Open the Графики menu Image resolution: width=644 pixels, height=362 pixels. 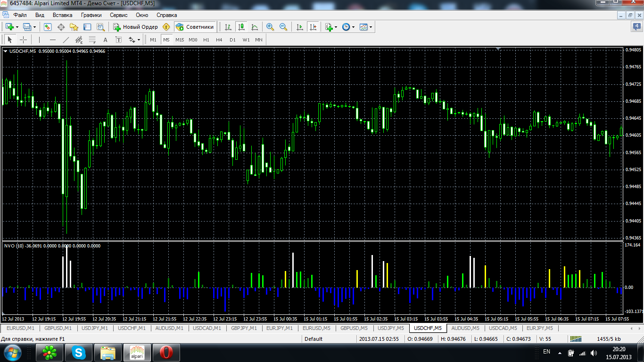click(x=91, y=15)
